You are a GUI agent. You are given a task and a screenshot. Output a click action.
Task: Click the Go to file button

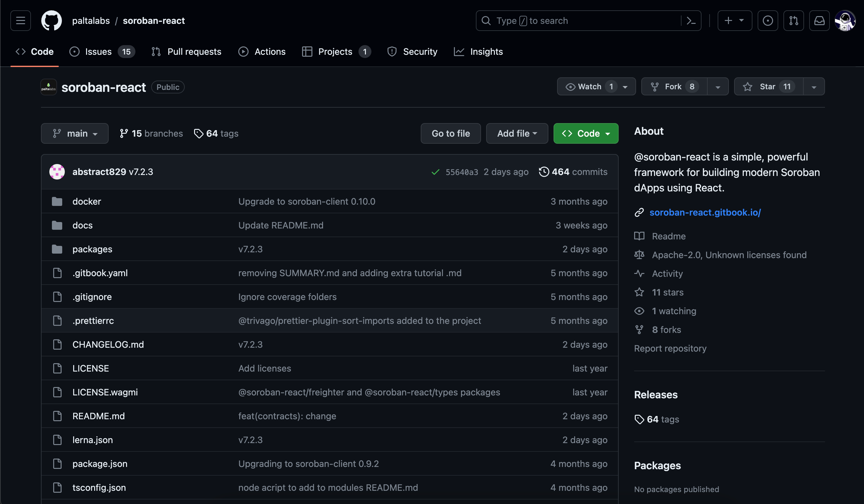click(450, 133)
